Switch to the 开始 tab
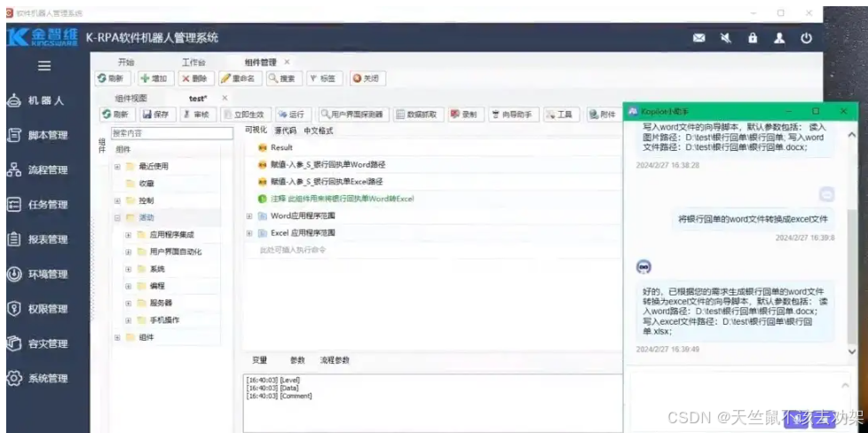 (x=126, y=63)
